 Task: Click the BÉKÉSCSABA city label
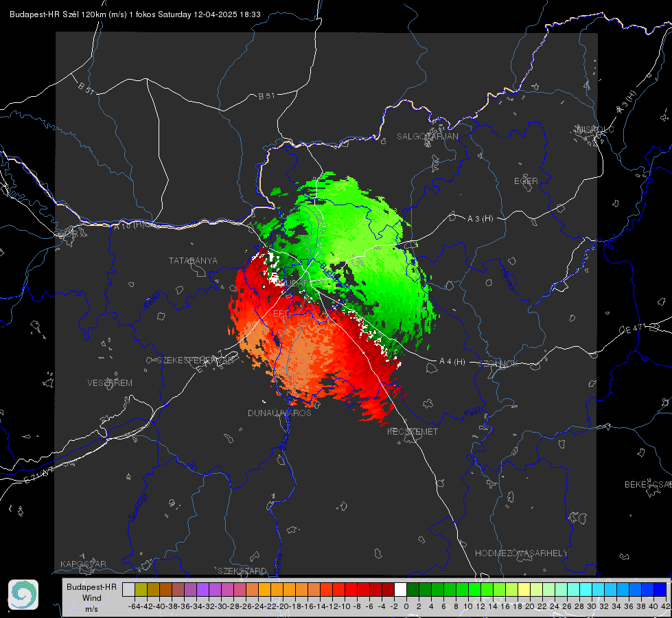(648, 485)
